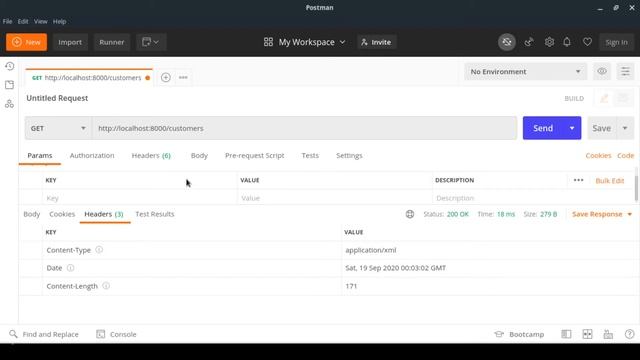Open the Help menu
The height and width of the screenshot is (360, 640).
tap(59, 21)
